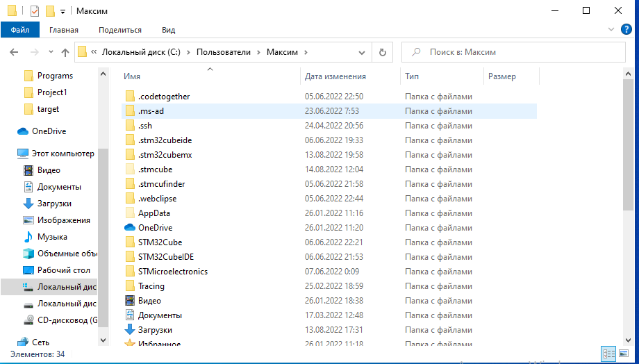Click the OneDrive cloud icon in sidebar
Viewport: 639px width, 364px height.
click(x=22, y=131)
